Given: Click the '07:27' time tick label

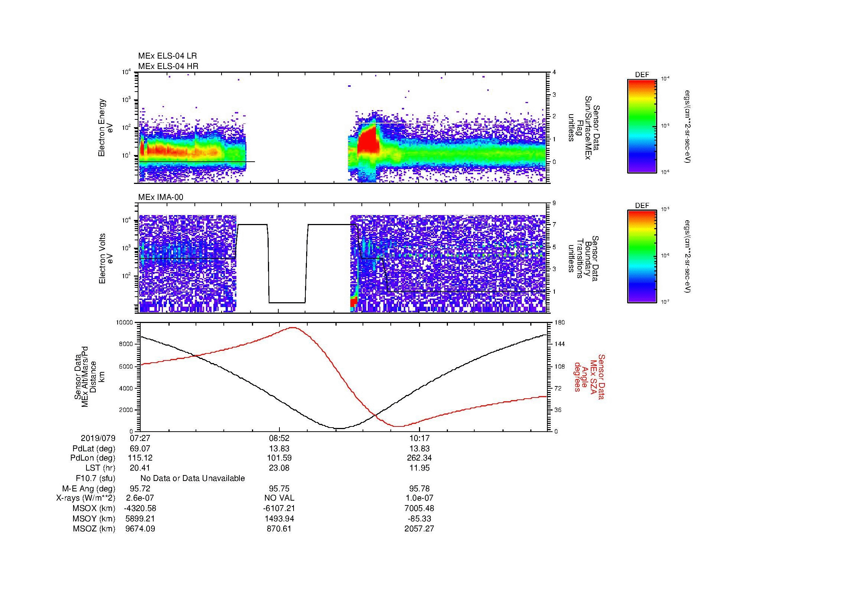Looking at the screenshot, I should (x=140, y=438).
